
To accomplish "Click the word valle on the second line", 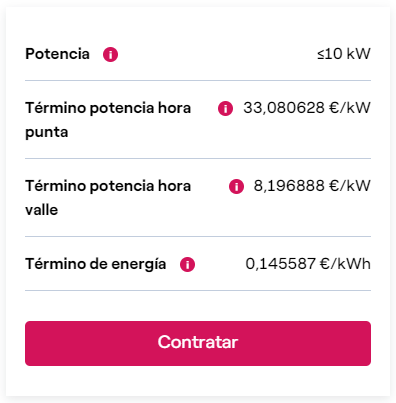I will pyautogui.click(x=42, y=210).
